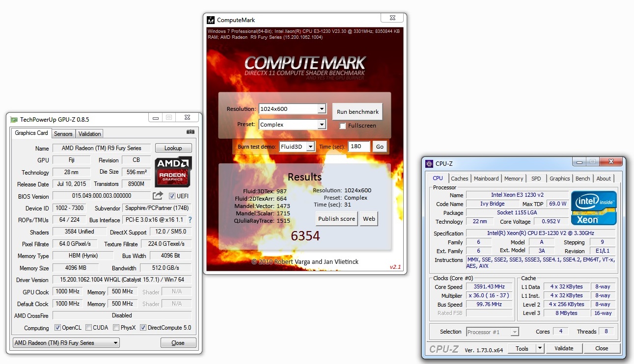Open the Graphics tab in CPU-Z

(x=560, y=179)
